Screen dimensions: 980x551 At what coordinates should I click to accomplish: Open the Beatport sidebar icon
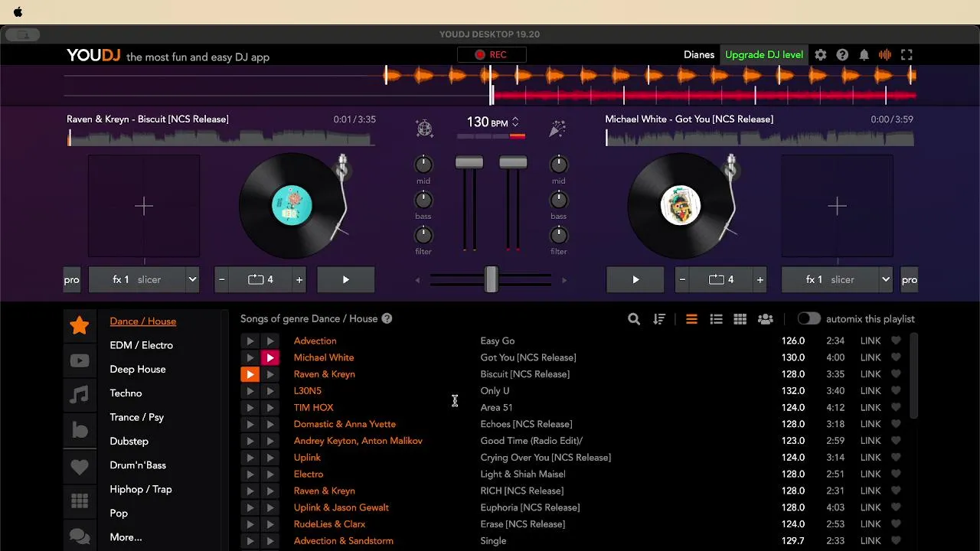pyautogui.click(x=80, y=430)
